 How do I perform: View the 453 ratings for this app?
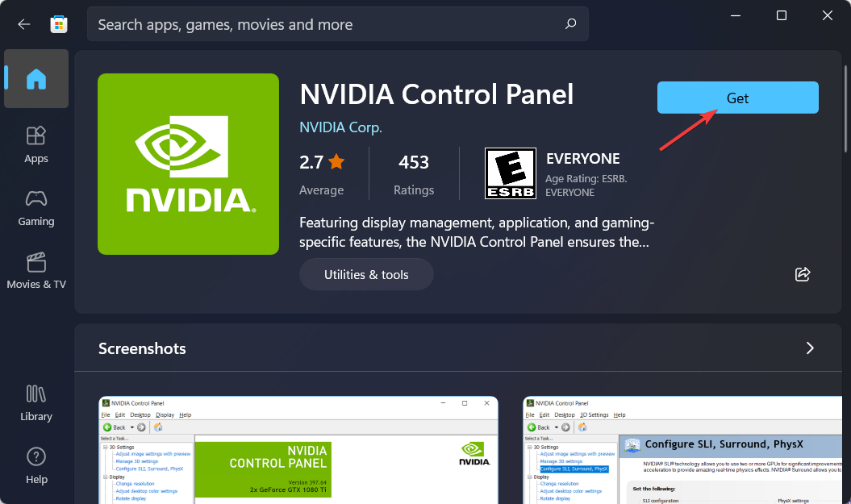pyautogui.click(x=414, y=173)
